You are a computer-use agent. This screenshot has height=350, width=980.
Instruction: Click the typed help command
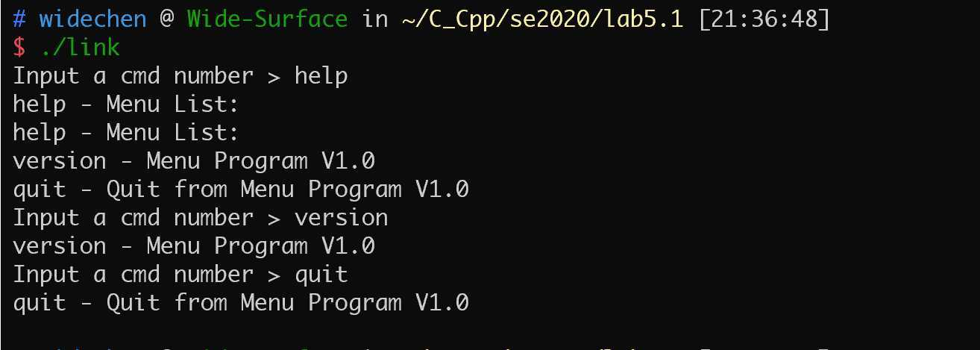coord(321,76)
